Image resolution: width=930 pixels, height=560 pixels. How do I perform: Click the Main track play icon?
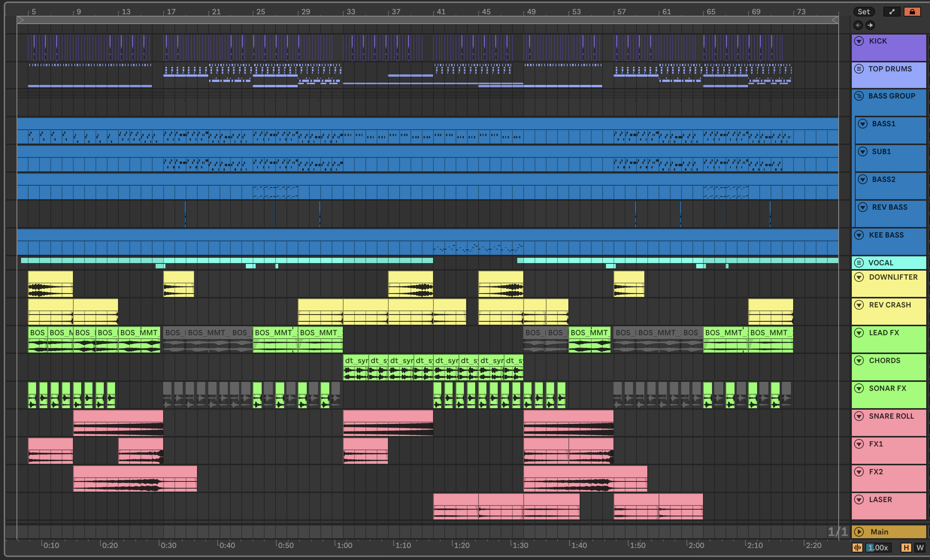(x=859, y=532)
